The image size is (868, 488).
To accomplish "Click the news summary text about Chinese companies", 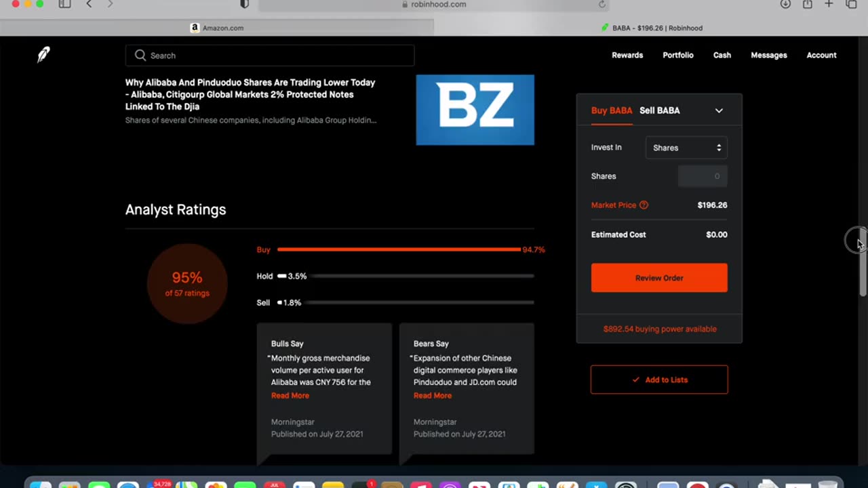I will pos(251,121).
